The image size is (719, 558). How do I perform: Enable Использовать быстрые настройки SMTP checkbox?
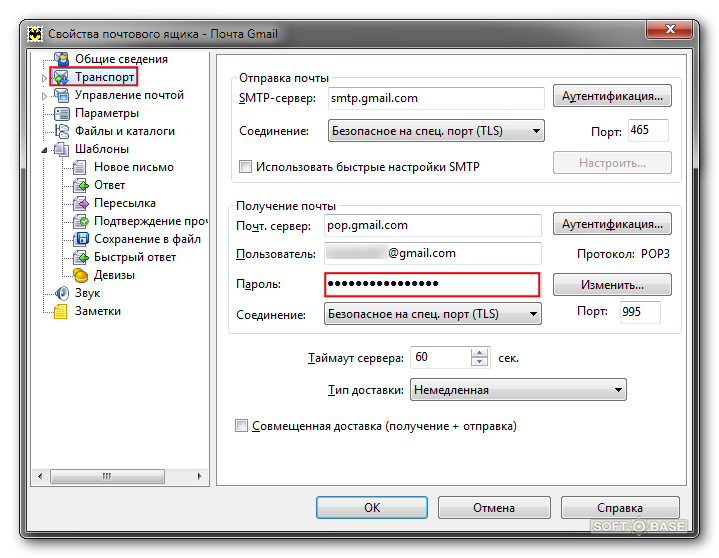point(246,166)
